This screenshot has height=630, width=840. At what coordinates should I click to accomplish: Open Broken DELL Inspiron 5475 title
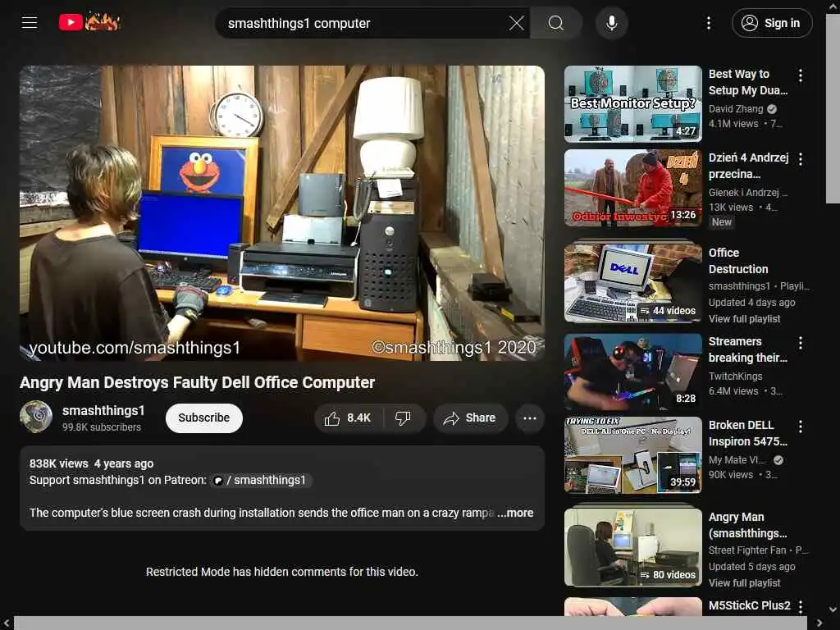click(748, 433)
